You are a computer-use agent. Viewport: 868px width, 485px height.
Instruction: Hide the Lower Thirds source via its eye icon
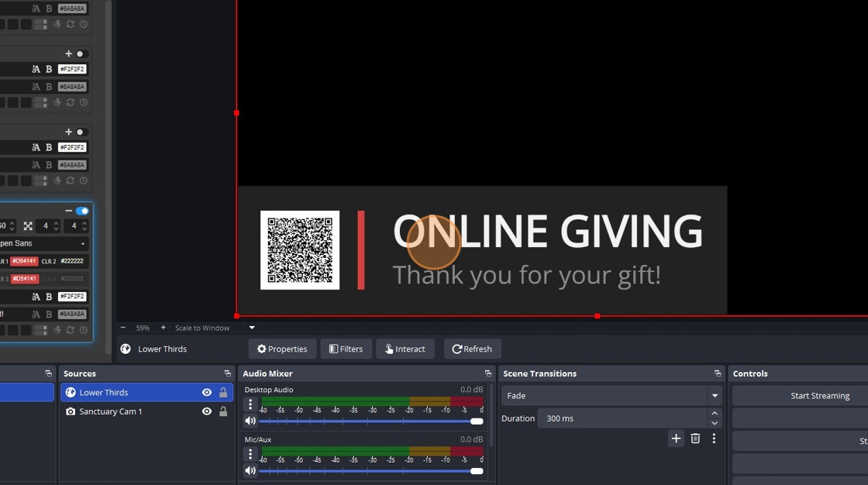pos(206,393)
